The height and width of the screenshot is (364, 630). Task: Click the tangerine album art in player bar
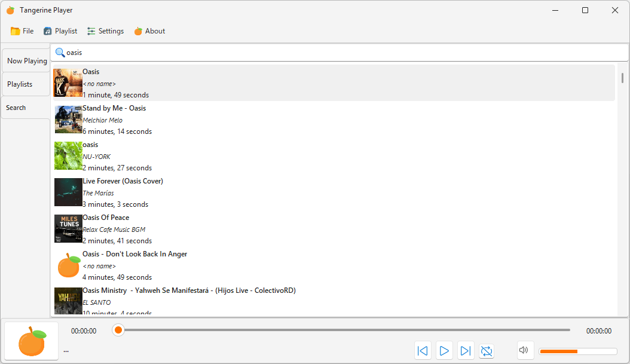32,341
